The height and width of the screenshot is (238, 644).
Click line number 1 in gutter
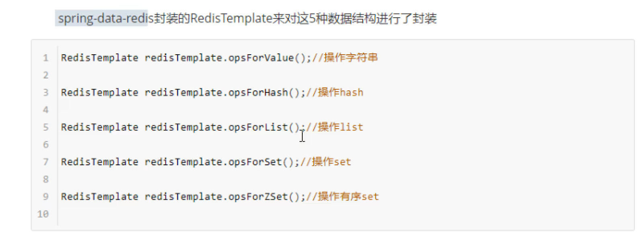coord(46,58)
